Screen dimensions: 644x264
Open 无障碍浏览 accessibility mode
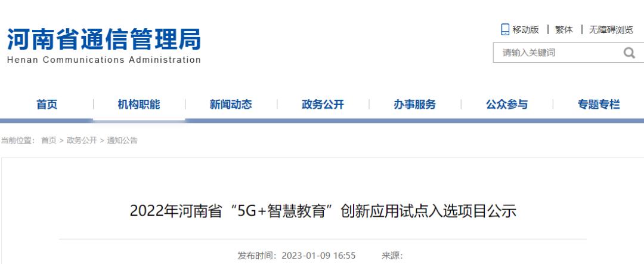611,30
